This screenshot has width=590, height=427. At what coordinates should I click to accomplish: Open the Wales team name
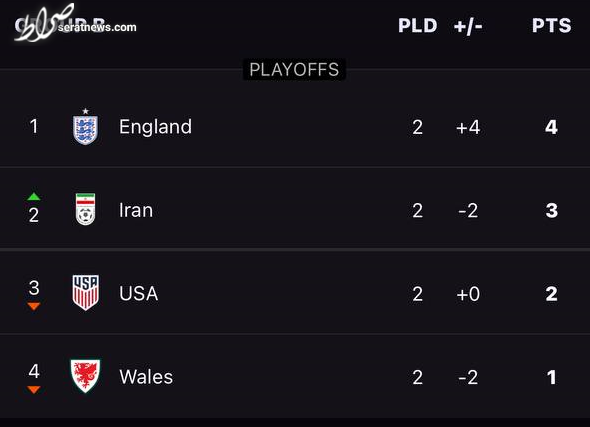coord(146,377)
